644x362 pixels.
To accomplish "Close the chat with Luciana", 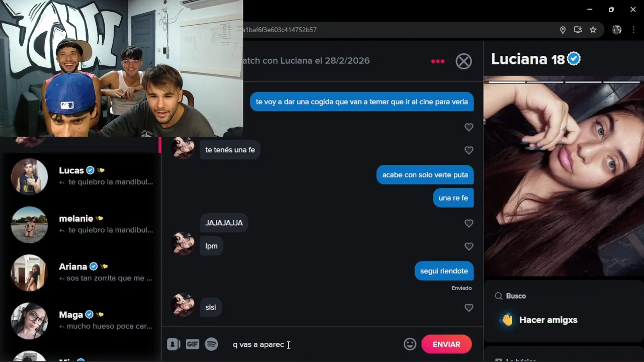I will tap(464, 61).
